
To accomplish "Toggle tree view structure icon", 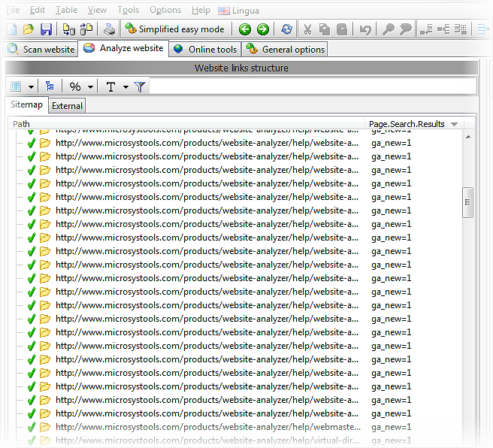I will (x=50, y=86).
